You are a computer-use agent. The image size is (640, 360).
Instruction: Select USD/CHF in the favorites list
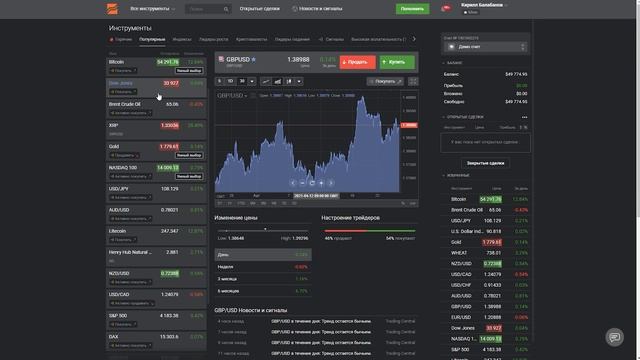[x=485, y=285]
